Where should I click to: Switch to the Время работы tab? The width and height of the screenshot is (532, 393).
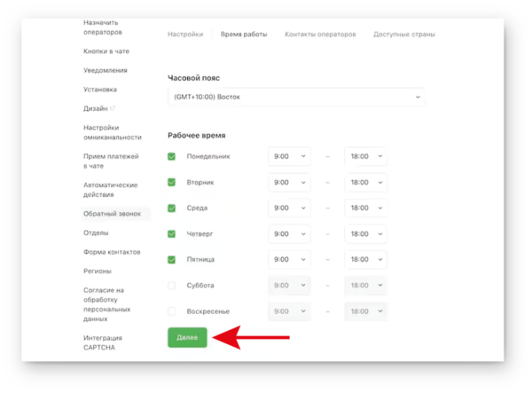click(x=244, y=35)
